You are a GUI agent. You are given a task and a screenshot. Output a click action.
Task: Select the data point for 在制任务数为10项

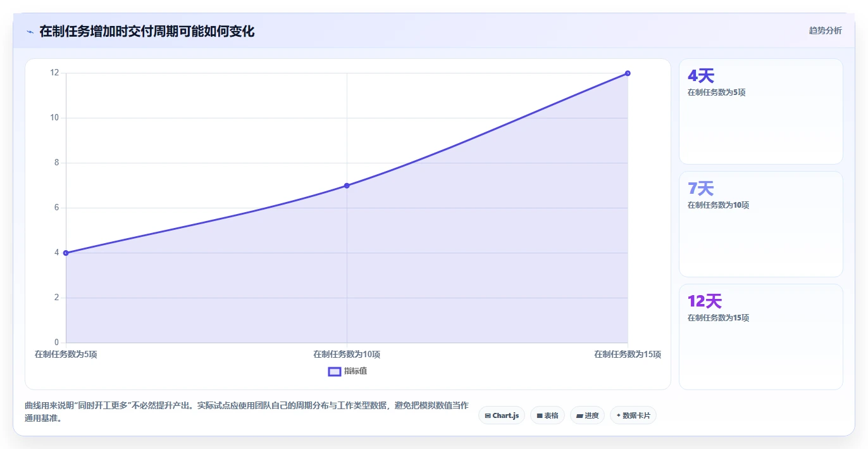[x=347, y=186]
